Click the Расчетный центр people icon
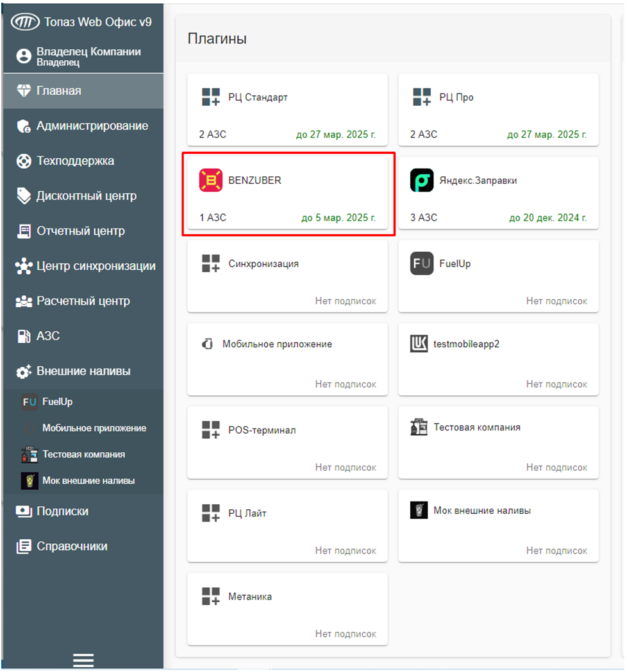This screenshot has width=627, height=672. tap(24, 301)
